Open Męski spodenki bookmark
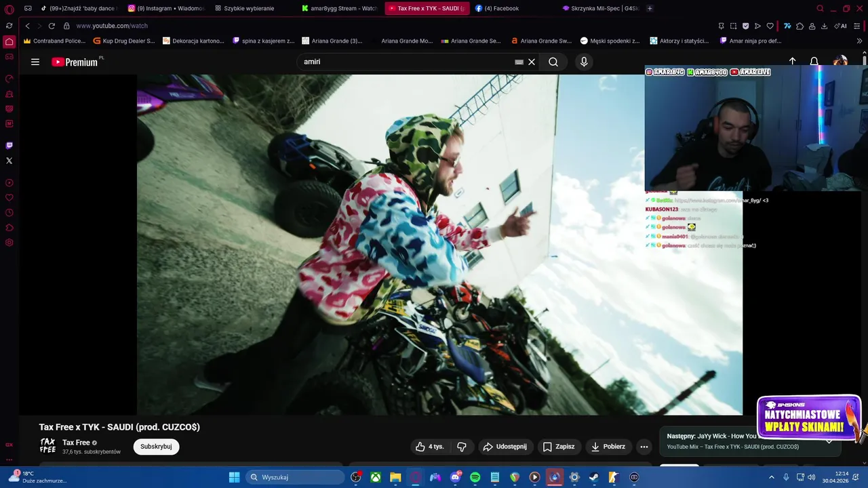Screen dimensions: 868x488 coord(610,41)
